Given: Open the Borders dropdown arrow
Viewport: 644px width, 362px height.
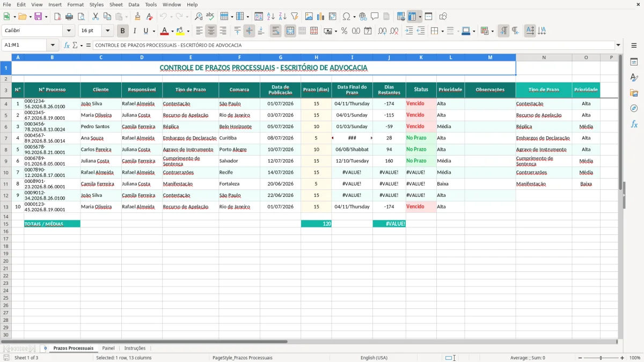Looking at the screenshot, I should point(442,31).
